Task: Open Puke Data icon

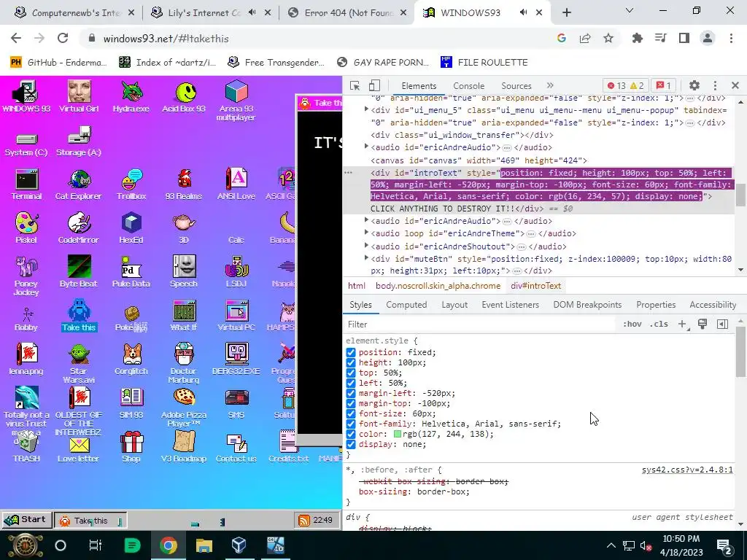Action: coord(131,272)
